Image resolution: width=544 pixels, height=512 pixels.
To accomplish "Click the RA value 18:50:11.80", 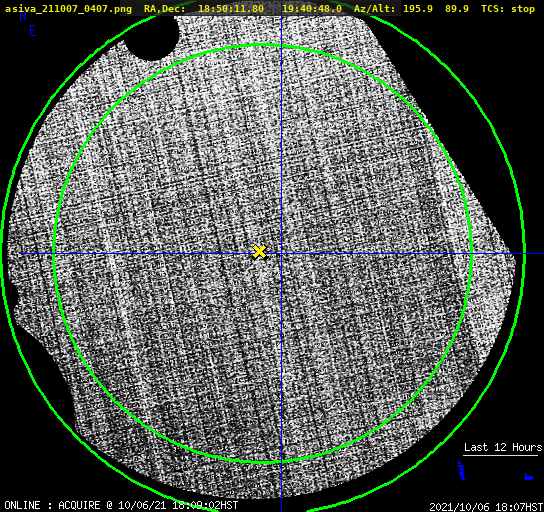I will click(x=231, y=9).
